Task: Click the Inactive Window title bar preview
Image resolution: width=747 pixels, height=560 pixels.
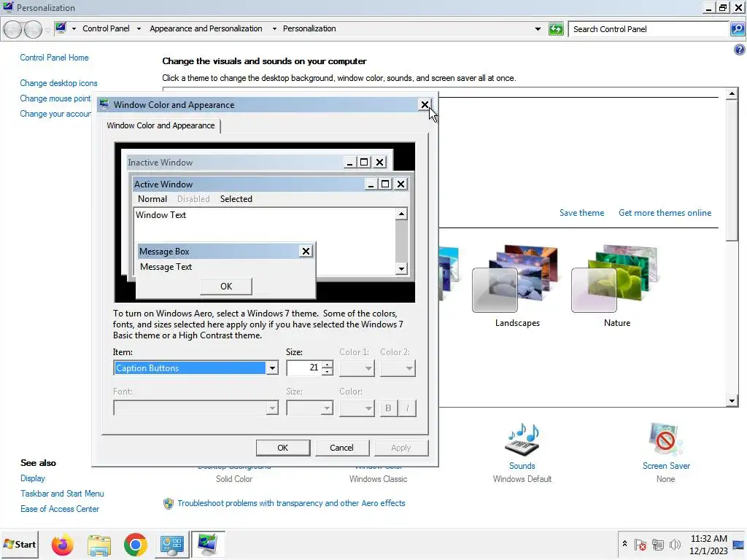Action: pos(235,163)
